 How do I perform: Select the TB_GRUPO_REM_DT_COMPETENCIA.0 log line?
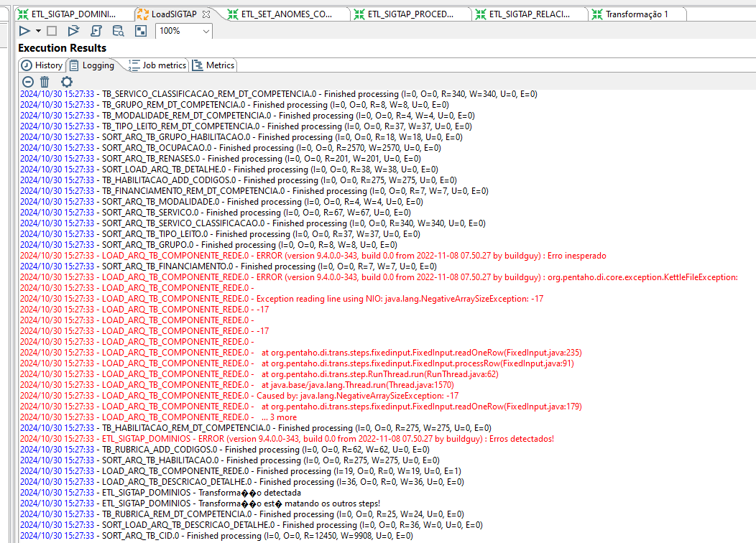(234, 105)
